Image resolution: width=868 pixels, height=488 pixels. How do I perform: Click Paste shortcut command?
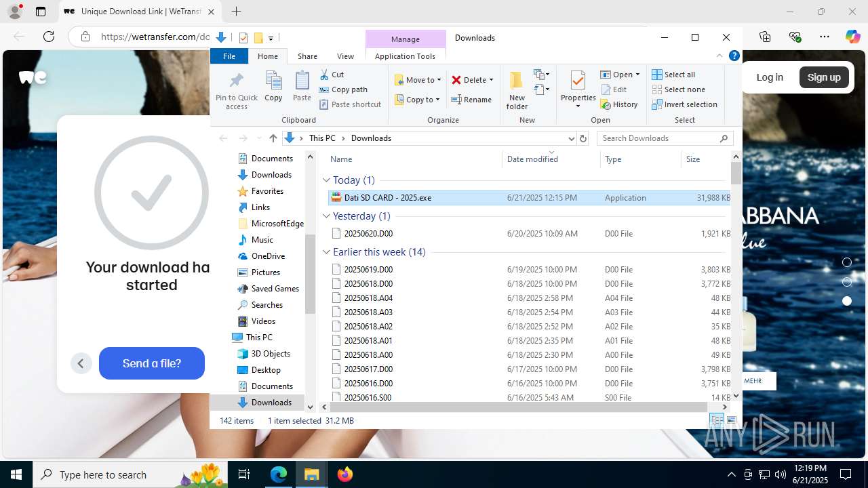tap(350, 104)
